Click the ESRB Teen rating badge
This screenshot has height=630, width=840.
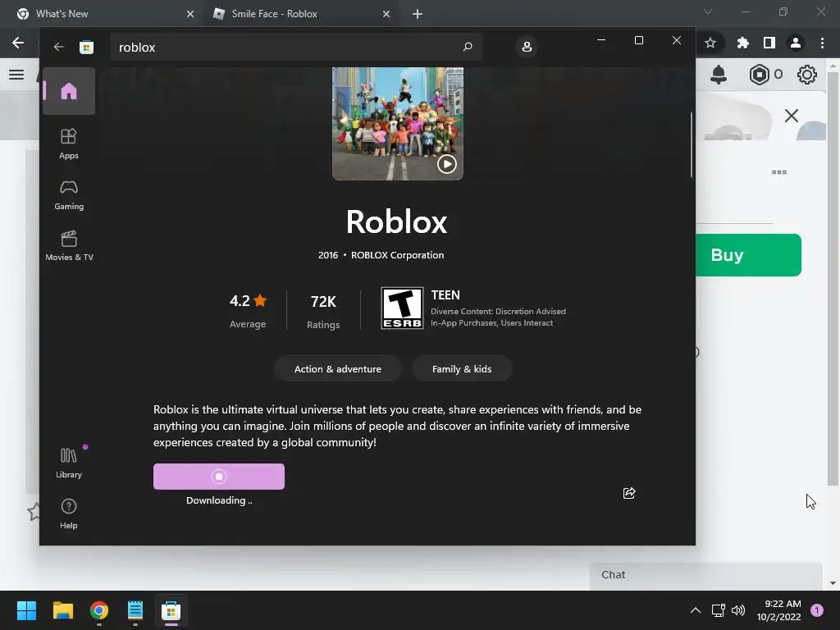pyautogui.click(x=402, y=308)
